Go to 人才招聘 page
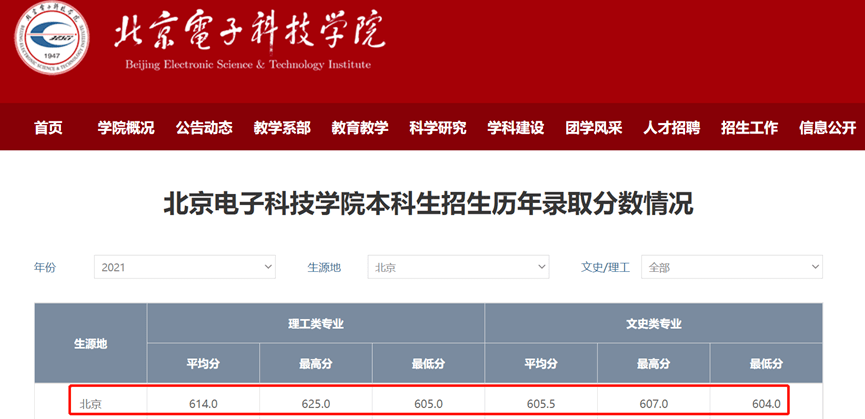865x419 pixels. pyautogui.click(x=671, y=128)
